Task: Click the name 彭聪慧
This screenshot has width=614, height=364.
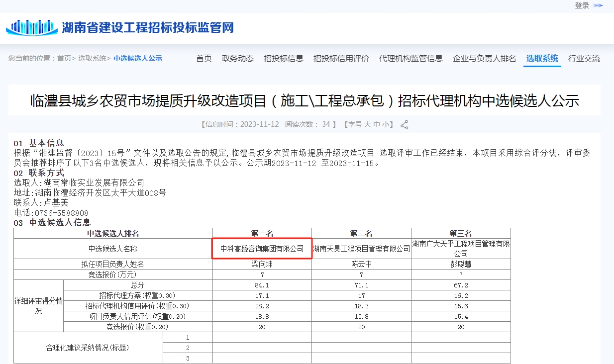Action: (x=461, y=264)
